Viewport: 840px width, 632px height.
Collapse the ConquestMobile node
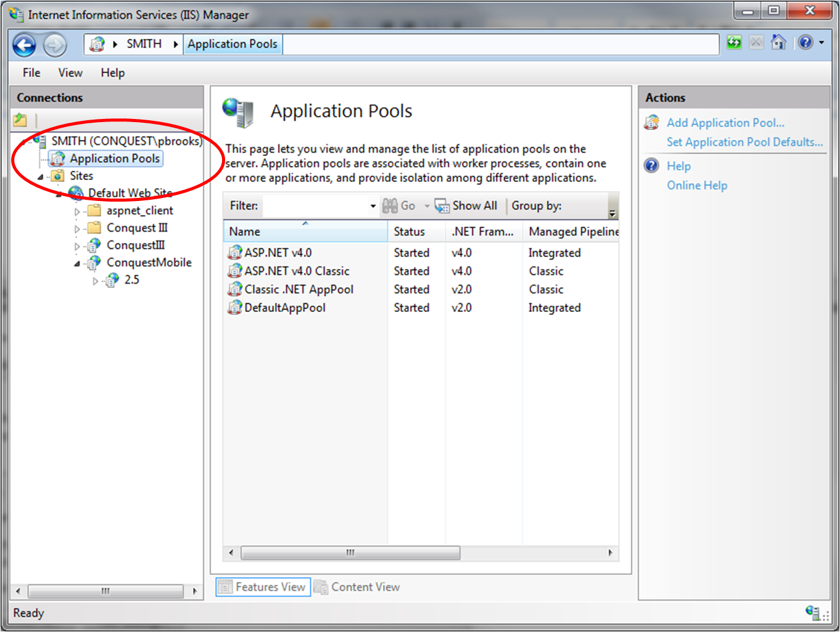(77, 263)
